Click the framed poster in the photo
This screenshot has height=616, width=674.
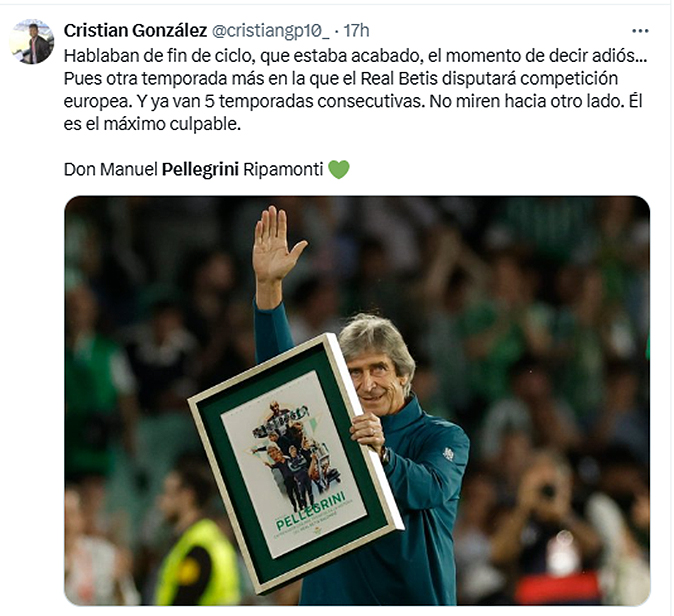[296, 464]
